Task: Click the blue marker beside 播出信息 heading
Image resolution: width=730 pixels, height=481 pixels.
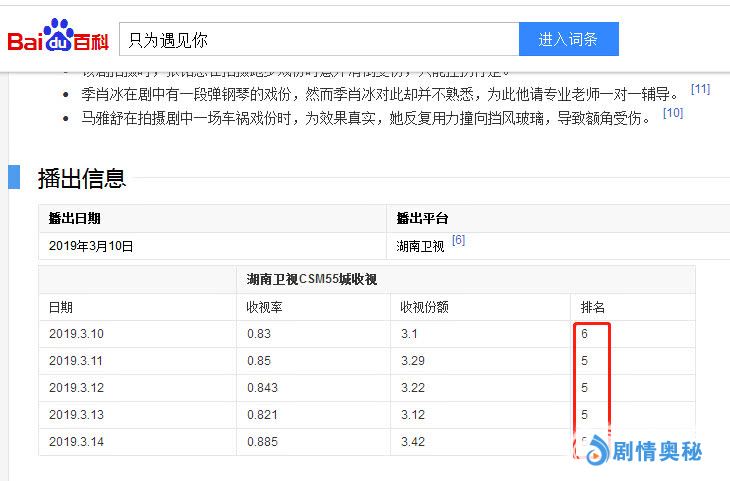Action: pyautogui.click(x=14, y=177)
